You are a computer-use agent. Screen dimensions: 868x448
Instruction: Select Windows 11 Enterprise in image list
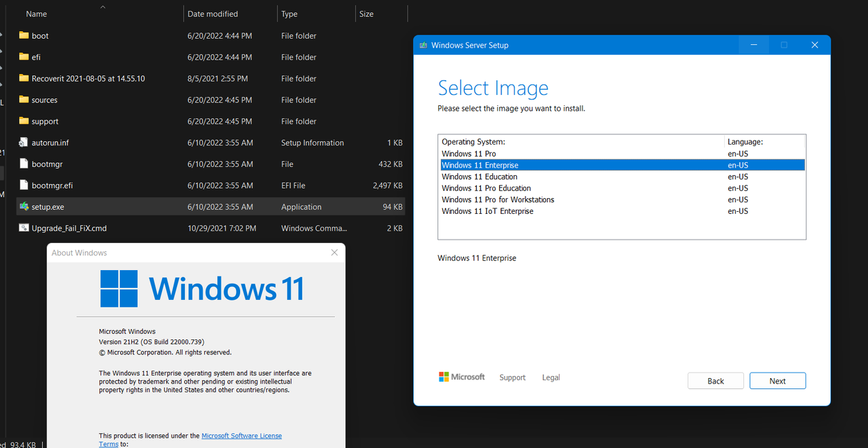(x=623, y=165)
